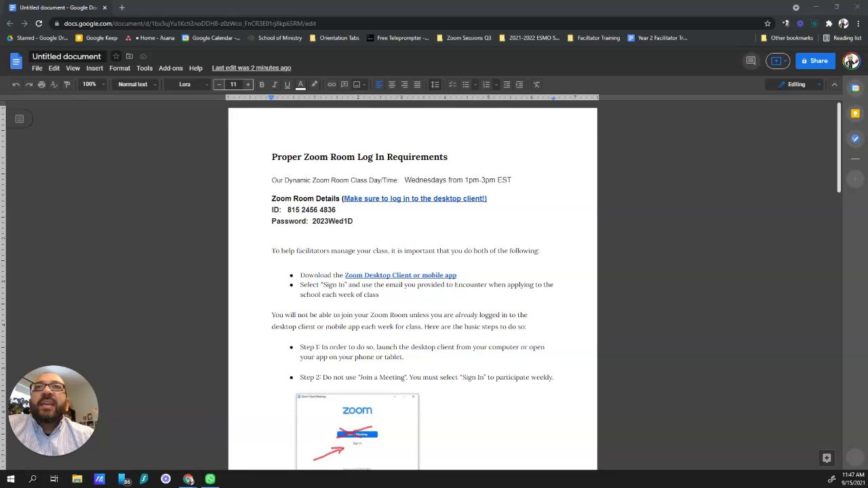Open the Zoom Desktop Client or mobile app link

(x=401, y=275)
